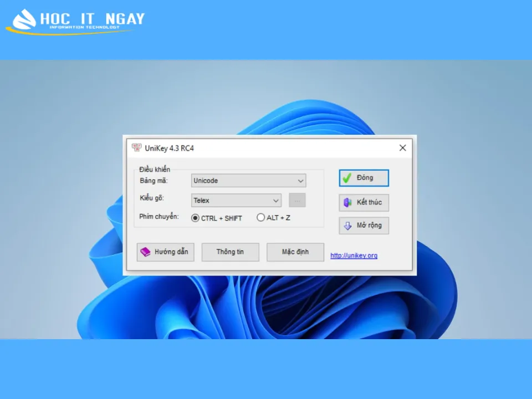532x399 pixels.
Task: Close the UniKey 4.3 RC4 window
Action: click(403, 148)
